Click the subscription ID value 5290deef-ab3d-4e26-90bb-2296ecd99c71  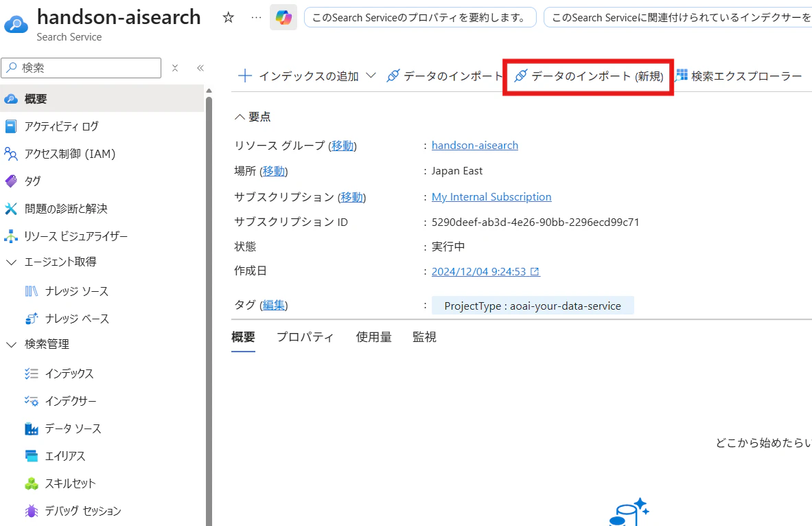click(535, 222)
